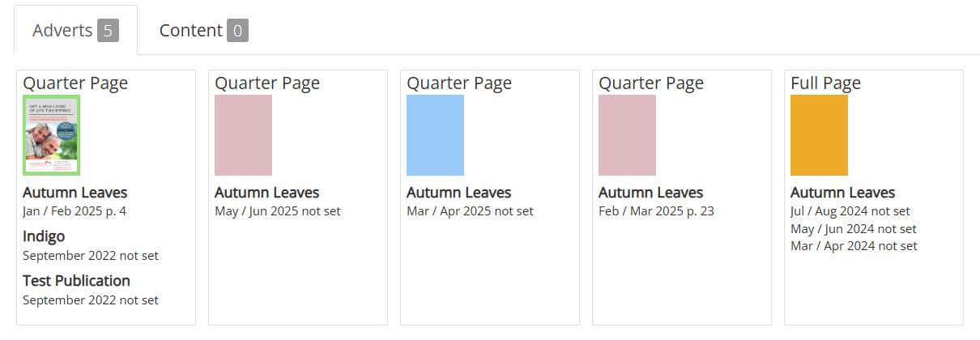Viewport: 980px width, 340px height.
Task: Select September 2022 not set under Test Publication
Action: [91, 300]
